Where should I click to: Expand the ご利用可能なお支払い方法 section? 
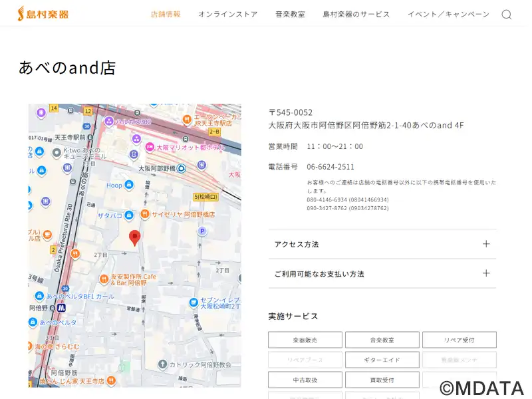(x=382, y=274)
